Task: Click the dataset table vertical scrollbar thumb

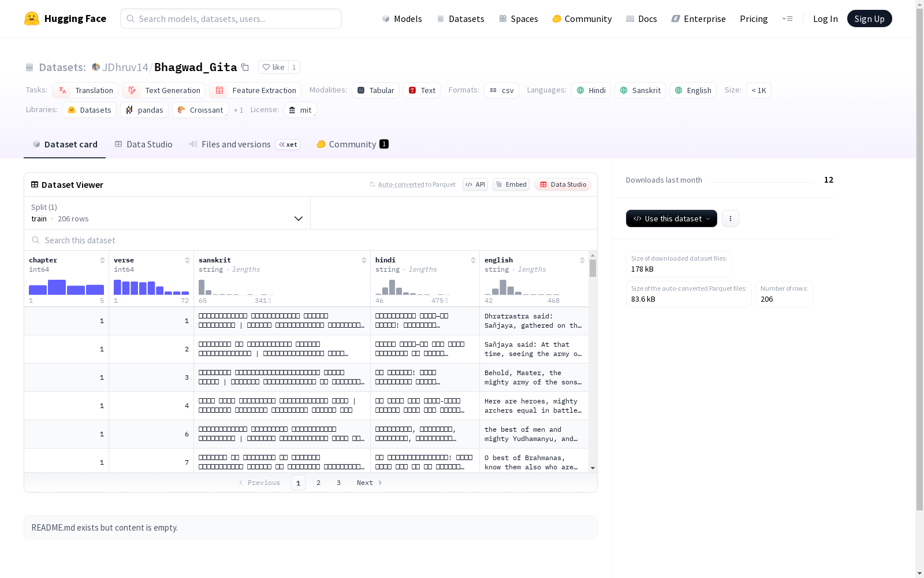Action: pyautogui.click(x=593, y=268)
